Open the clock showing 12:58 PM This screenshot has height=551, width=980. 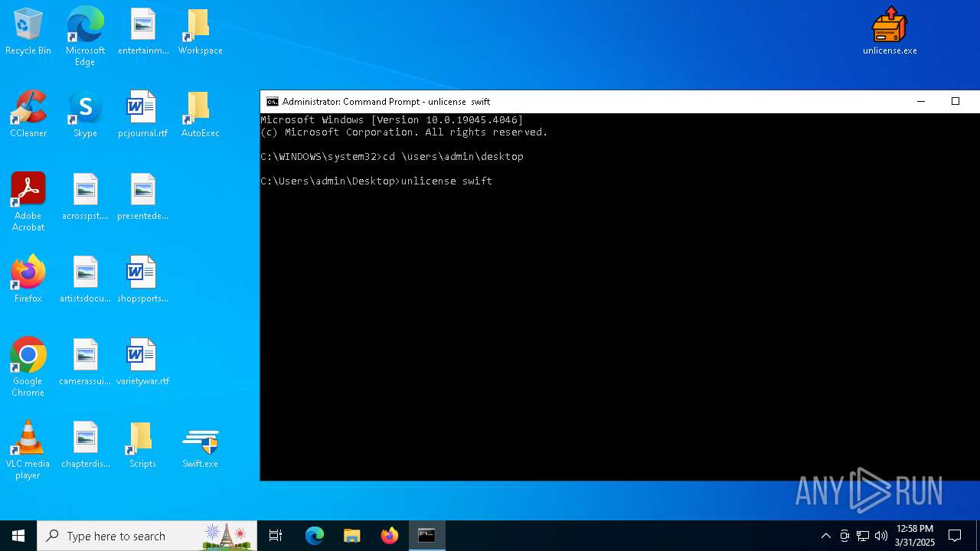[x=915, y=536]
